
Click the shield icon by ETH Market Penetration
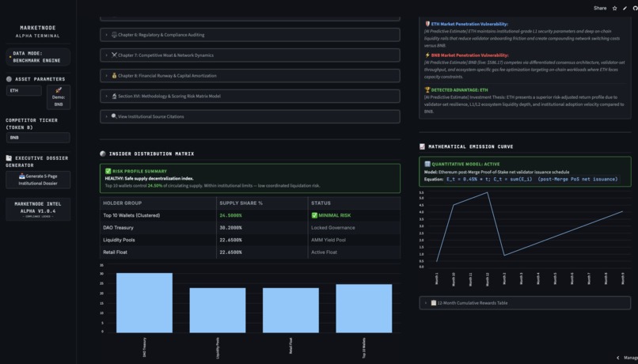click(x=427, y=24)
